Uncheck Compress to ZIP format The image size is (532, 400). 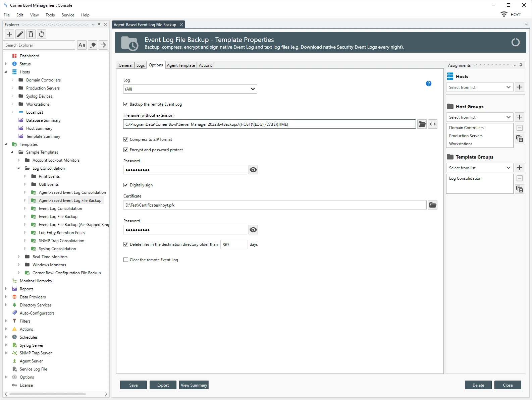point(126,139)
